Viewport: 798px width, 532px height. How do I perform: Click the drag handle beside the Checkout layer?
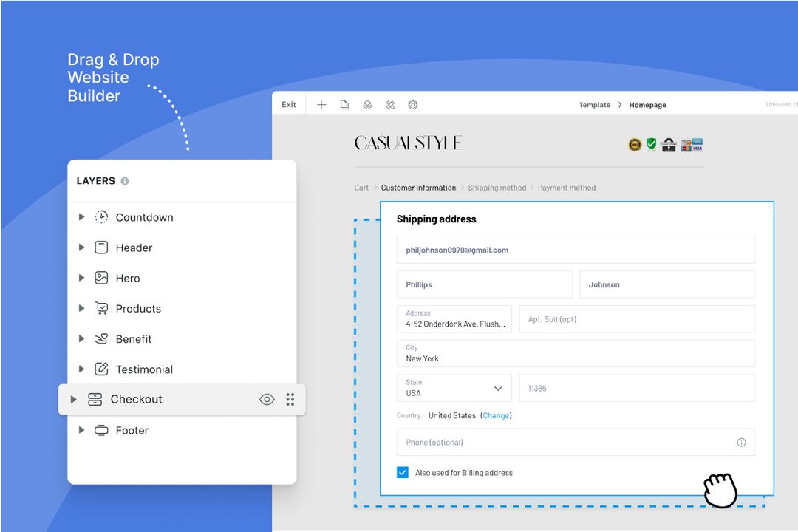point(290,399)
